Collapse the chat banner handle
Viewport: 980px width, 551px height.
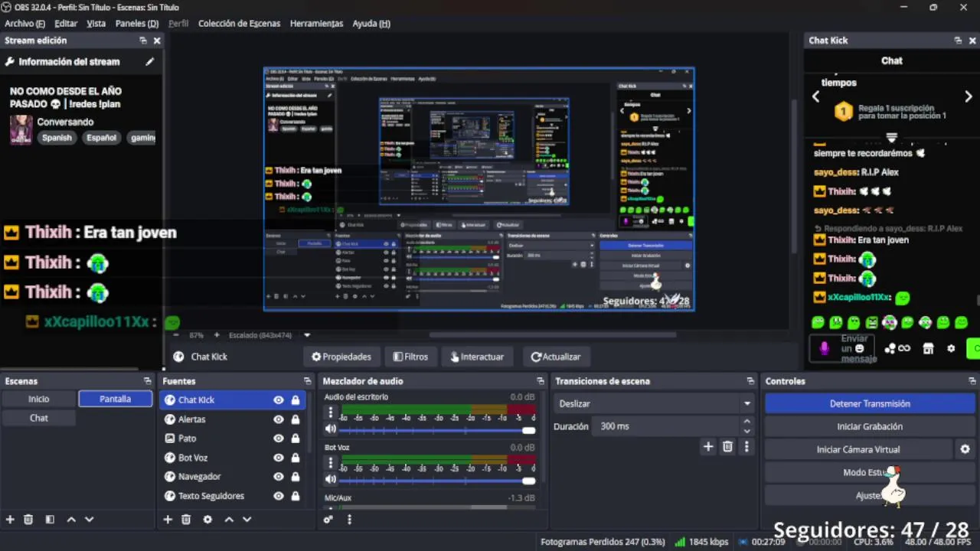(x=891, y=138)
